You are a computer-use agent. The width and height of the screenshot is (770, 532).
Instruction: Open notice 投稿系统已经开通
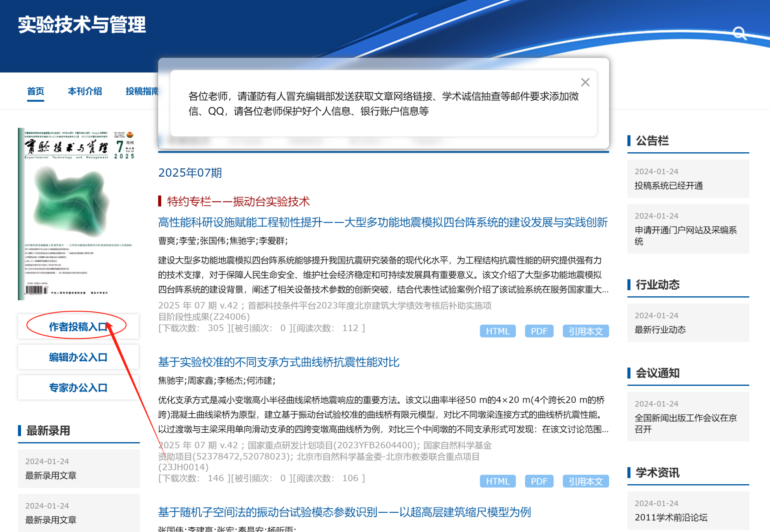pyautogui.click(x=668, y=186)
